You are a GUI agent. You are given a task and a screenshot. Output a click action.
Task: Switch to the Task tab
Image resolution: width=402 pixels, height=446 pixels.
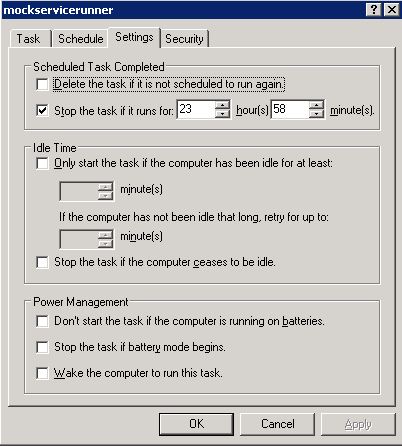[29, 39]
